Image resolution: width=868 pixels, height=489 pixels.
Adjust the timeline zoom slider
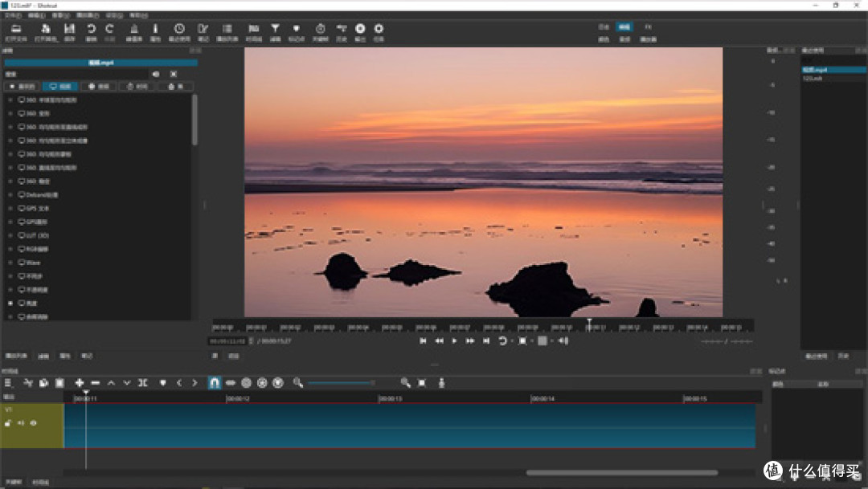pyautogui.click(x=341, y=383)
